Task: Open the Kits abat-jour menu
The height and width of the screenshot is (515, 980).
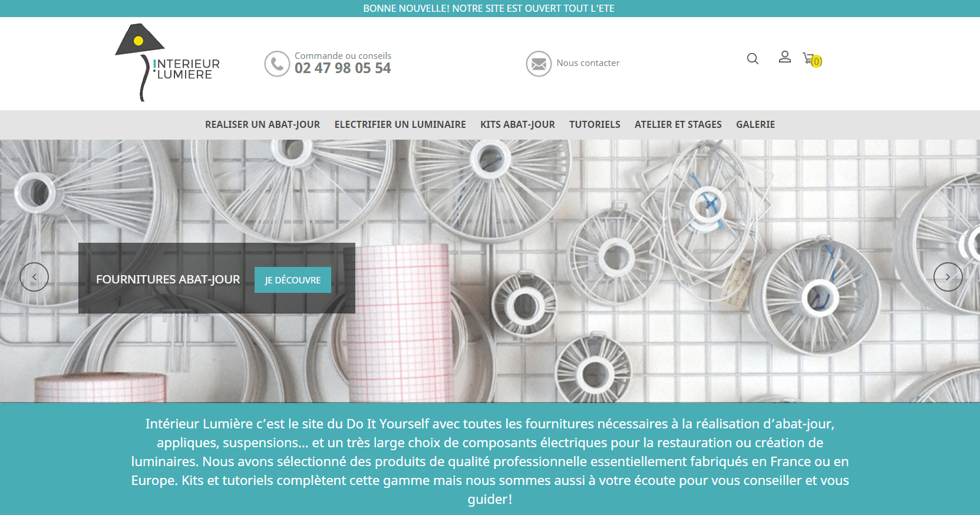Action: tap(517, 125)
